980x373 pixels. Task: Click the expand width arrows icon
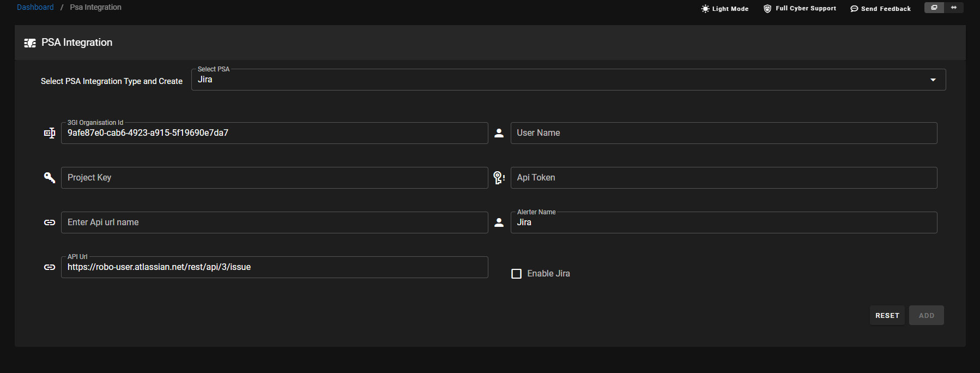[x=954, y=8]
